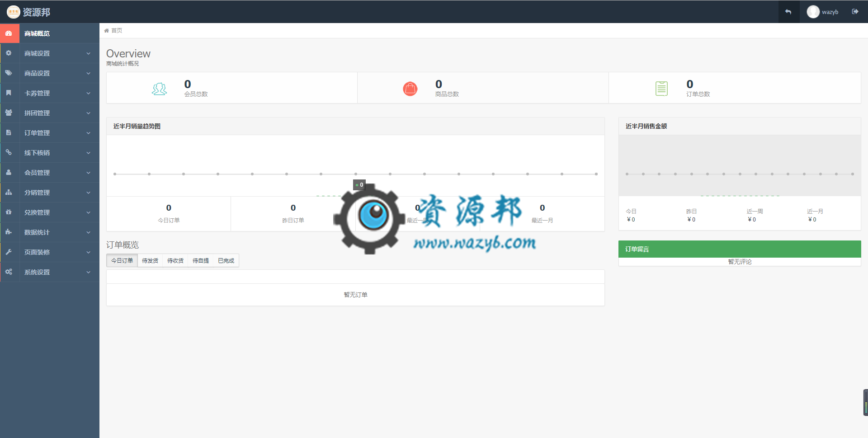868x438 pixels.
Task: Click the 暂无订单 empty message
Action: click(355, 295)
